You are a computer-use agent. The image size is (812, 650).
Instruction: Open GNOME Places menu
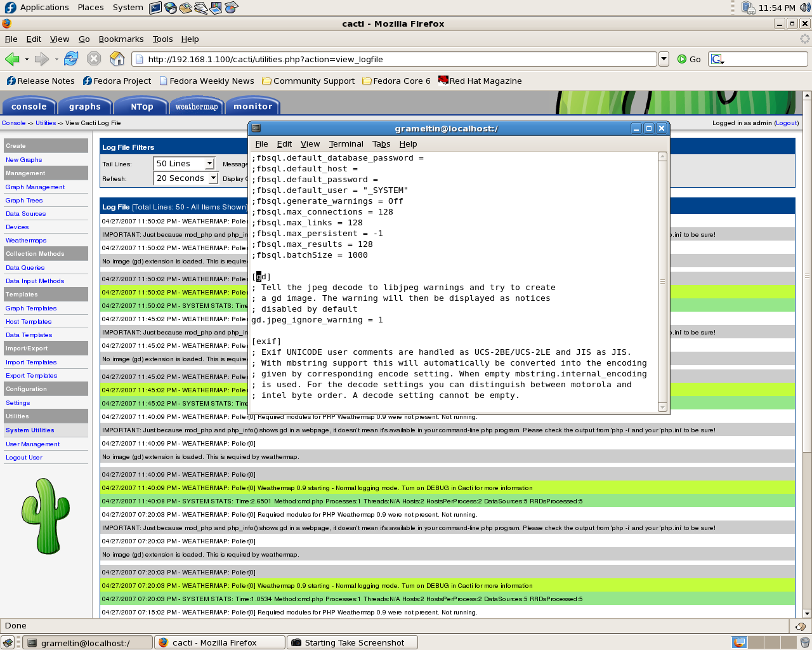click(91, 8)
